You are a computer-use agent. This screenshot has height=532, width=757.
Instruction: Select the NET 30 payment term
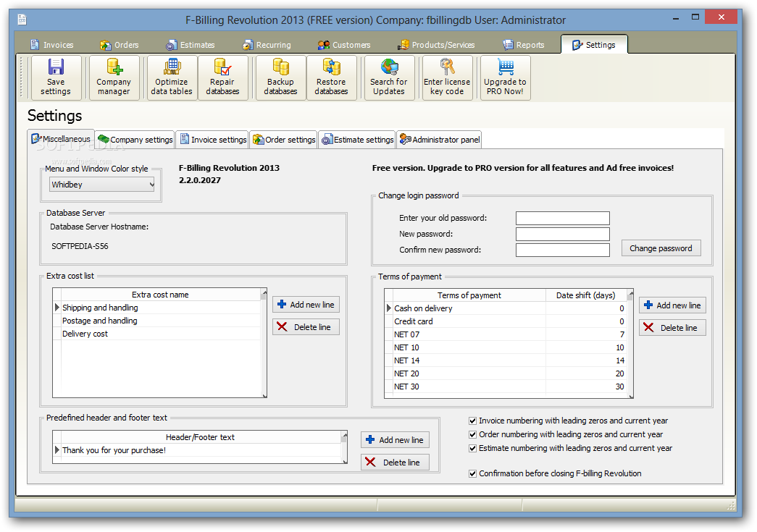(x=506, y=387)
